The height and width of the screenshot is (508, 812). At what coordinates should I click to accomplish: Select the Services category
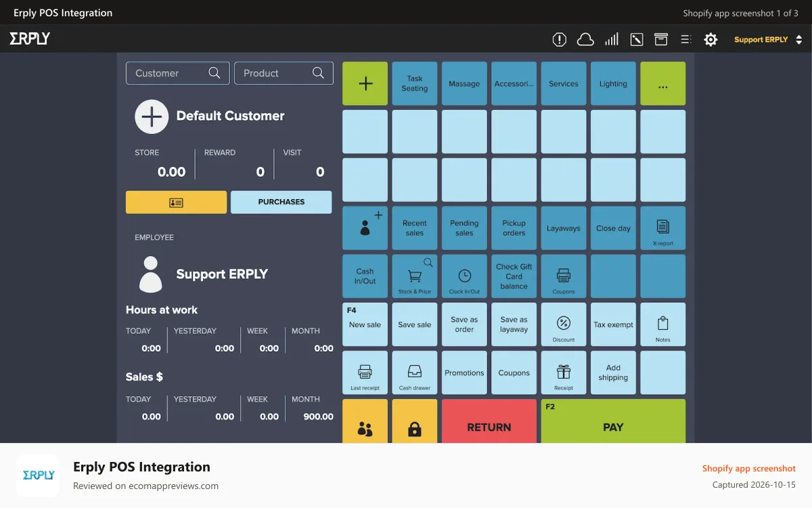[564, 84]
